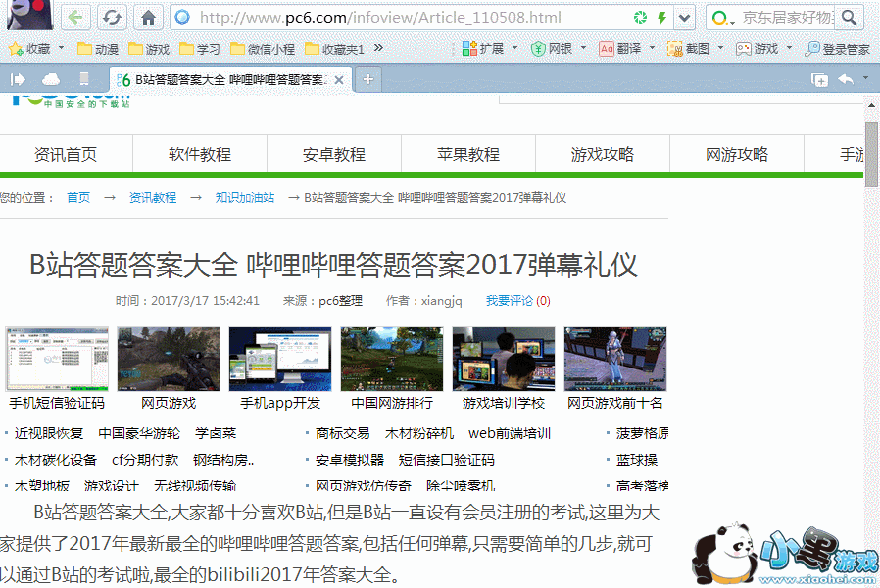
Task: Switch to the 游戏攻略 navigation tab
Action: coord(603,154)
